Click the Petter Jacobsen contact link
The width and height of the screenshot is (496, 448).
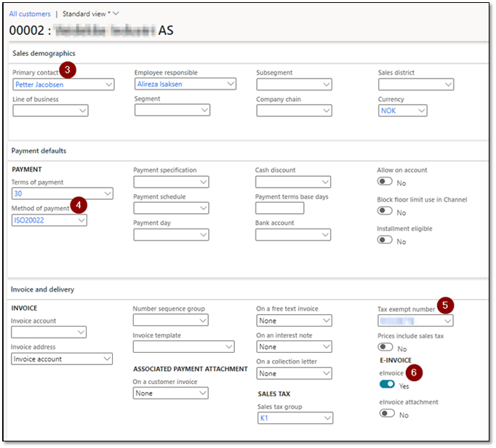[x=39, y=84]
